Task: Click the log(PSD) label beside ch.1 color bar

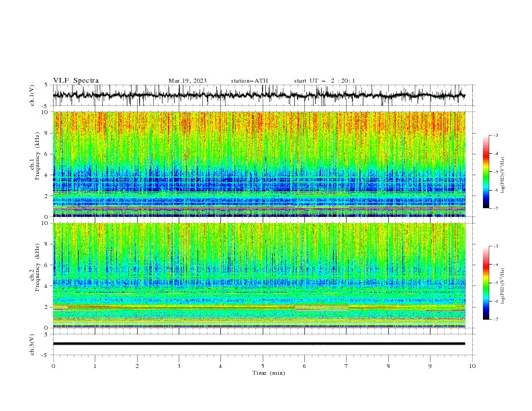Action: (x=502, y=175)
